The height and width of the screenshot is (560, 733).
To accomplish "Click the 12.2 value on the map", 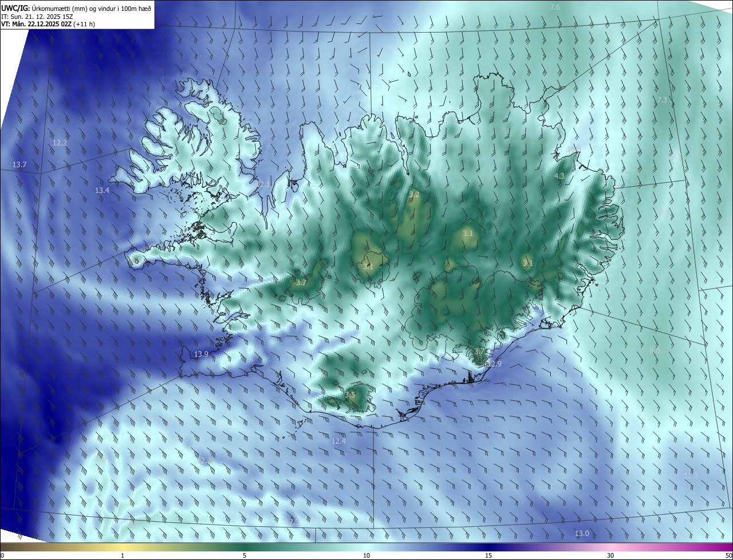I will click(x=60, y=143).
